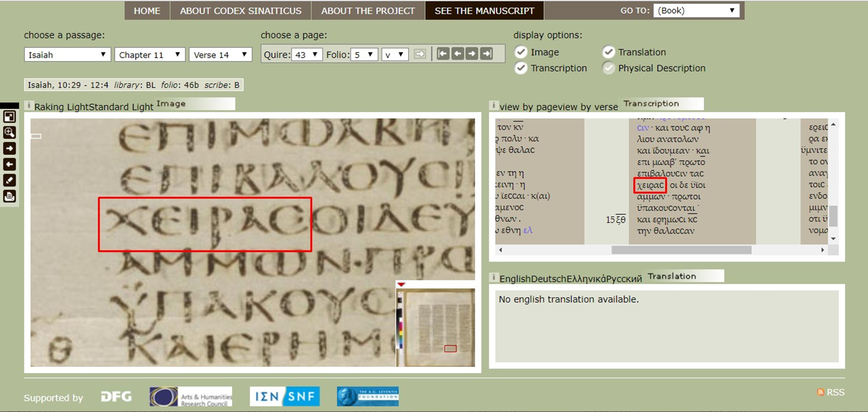This screenshot has width=868, height=412.
Task: Select the eraser/highlighter tool icon
Action: click(x=9, y=180)
